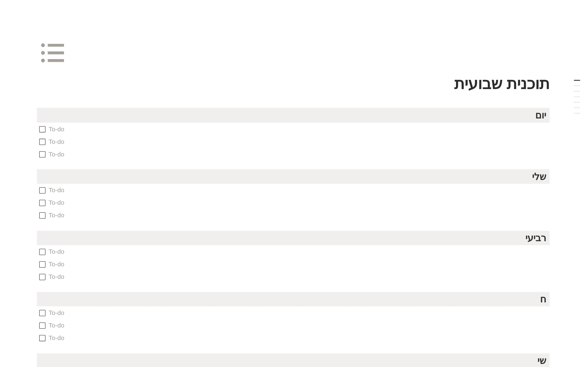Click the רביעי section heading
This screenshot has height=367, width=588.
pyautogui.click(x=536, y=238)
